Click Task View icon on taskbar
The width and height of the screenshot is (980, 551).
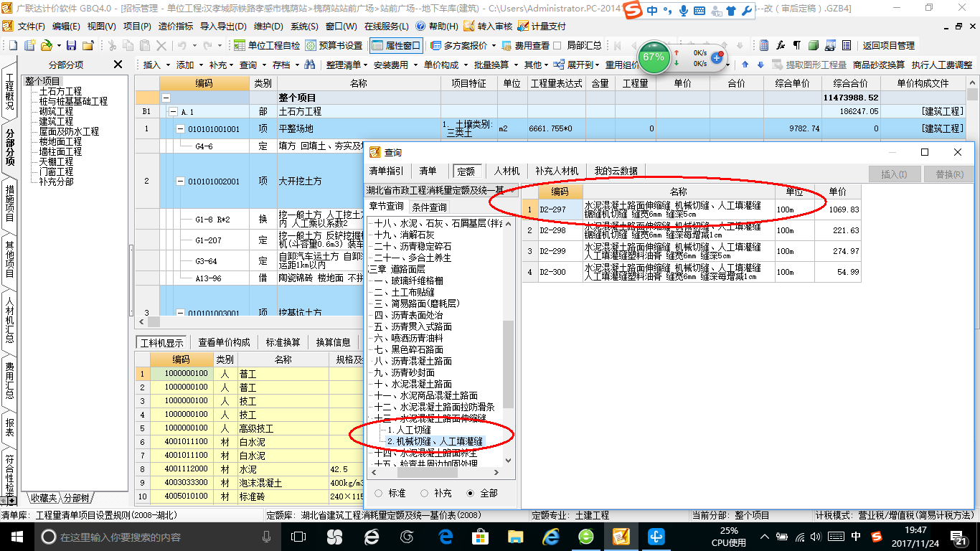tap(298, 537)
